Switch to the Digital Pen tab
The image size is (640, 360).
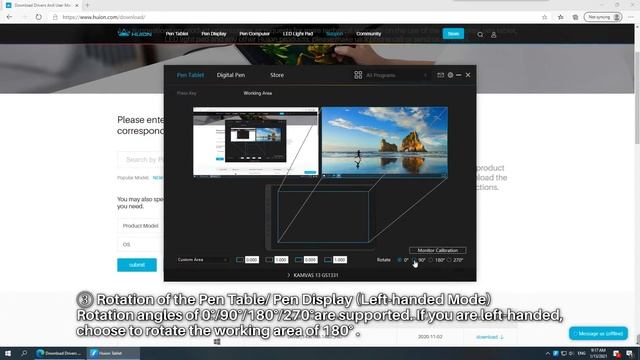point(231,75)
